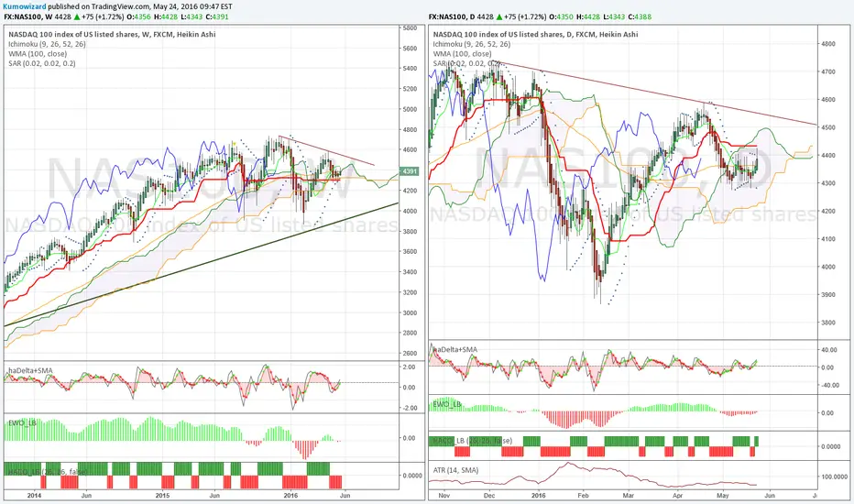
Task: Select the Ichimoku (9, 26, 52, 26) label on the daily chart
Action: click(472, 44)
